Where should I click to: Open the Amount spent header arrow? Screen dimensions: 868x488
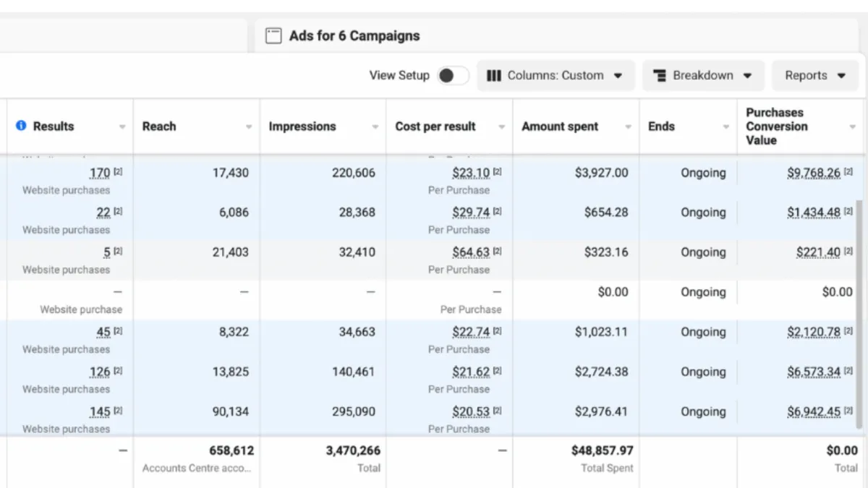[x=629, y=127]
